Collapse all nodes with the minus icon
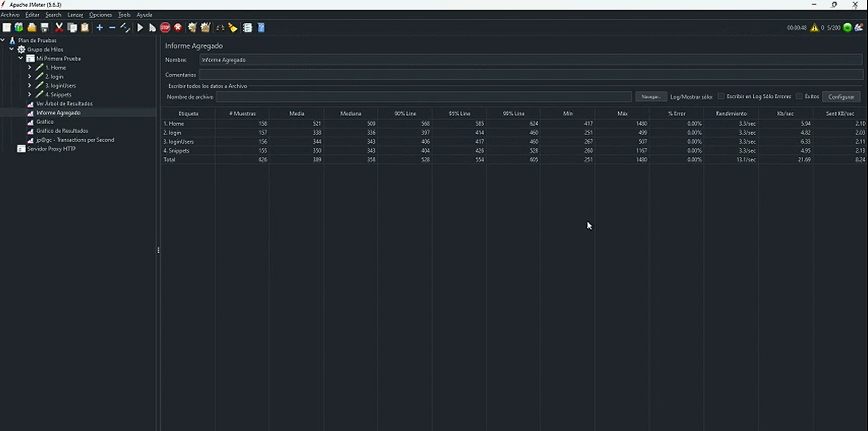868x431 pixels. 112,28
